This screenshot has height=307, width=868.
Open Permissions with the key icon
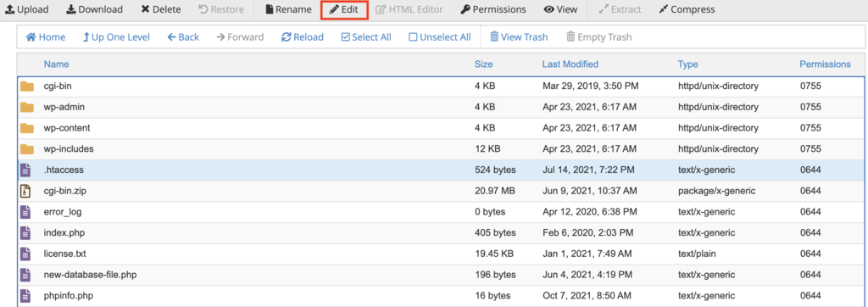(x=493, y=9)
